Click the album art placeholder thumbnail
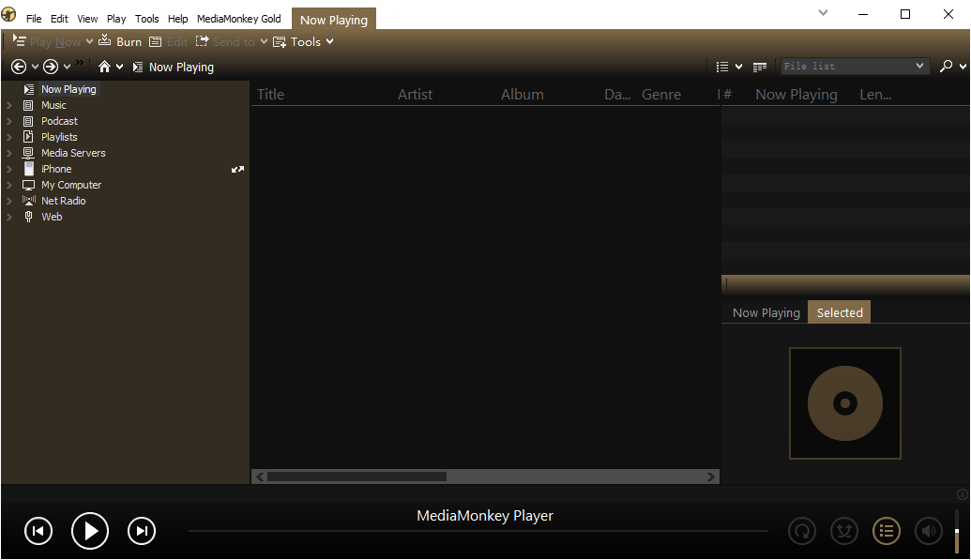The image size is (971, 560). (844, 403)
